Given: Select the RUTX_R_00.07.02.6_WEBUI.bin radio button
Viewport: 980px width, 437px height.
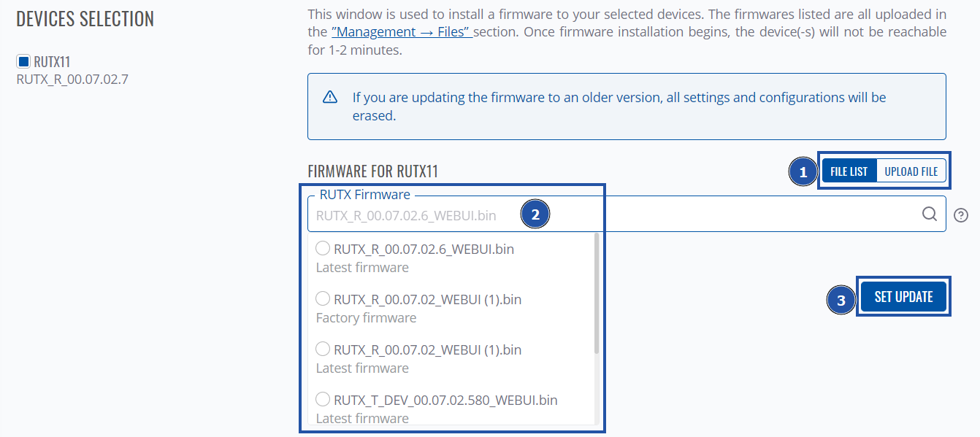Looking at the screenshot, I should pyautogui.click(x=323, y=249).
